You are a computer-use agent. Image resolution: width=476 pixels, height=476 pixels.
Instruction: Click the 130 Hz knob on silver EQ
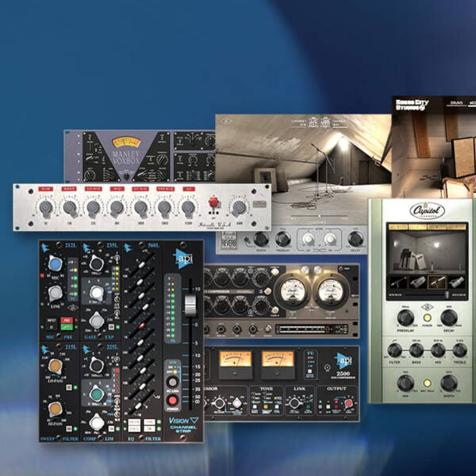click(70, 209)
